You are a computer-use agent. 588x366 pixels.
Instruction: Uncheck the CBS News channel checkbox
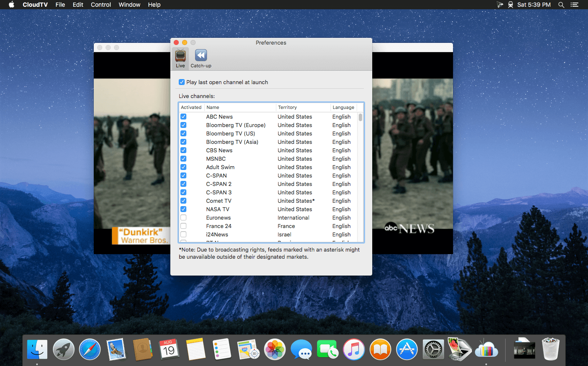[x=183, y=150]
